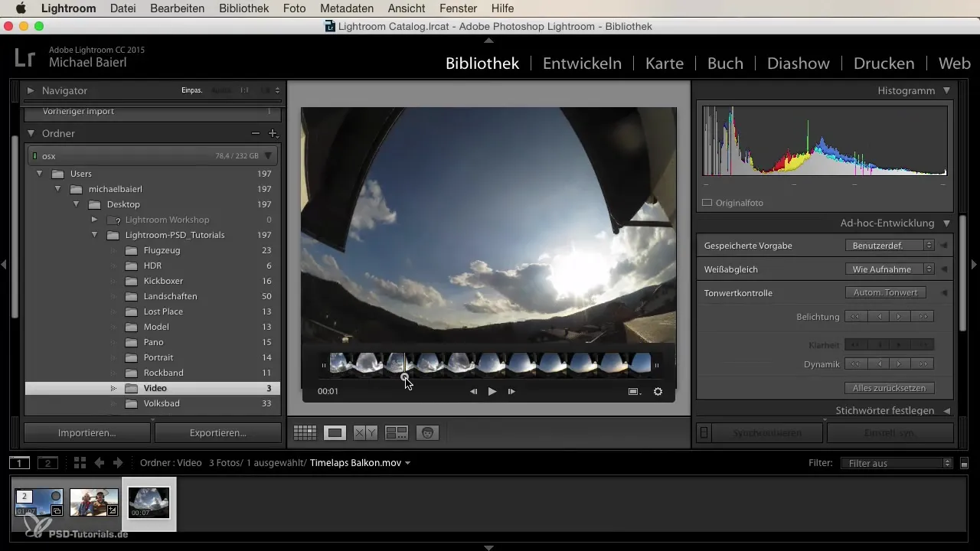Open Timelaps Balkon.mov filename dropdown arrow
Viewport: 980px width, 551px height.
tap(407, 463)
